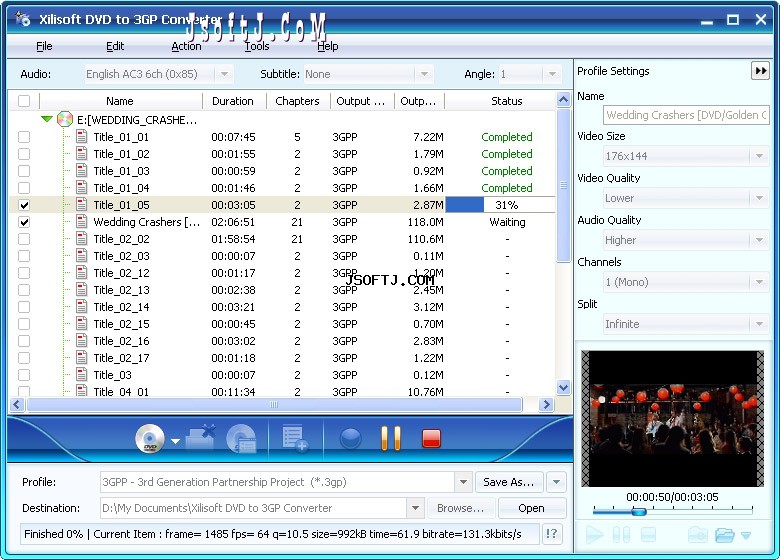
Task: Click file icon of Title_02_16
Action: [x=82, y=341]
